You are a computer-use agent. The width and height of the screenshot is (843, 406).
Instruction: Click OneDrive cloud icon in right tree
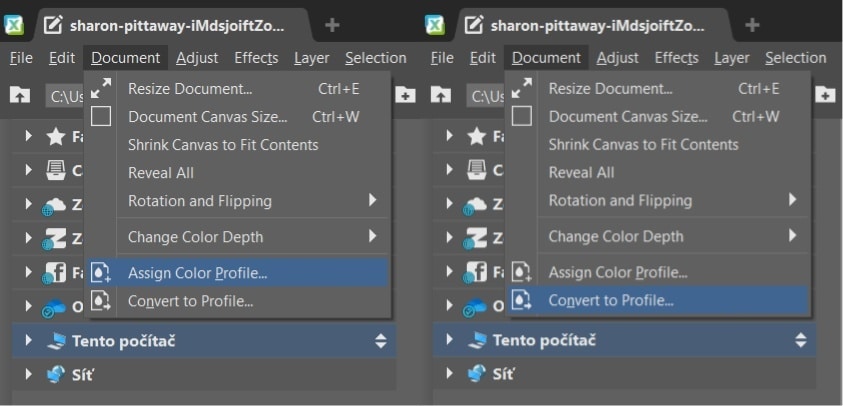(x=475, y=307)
